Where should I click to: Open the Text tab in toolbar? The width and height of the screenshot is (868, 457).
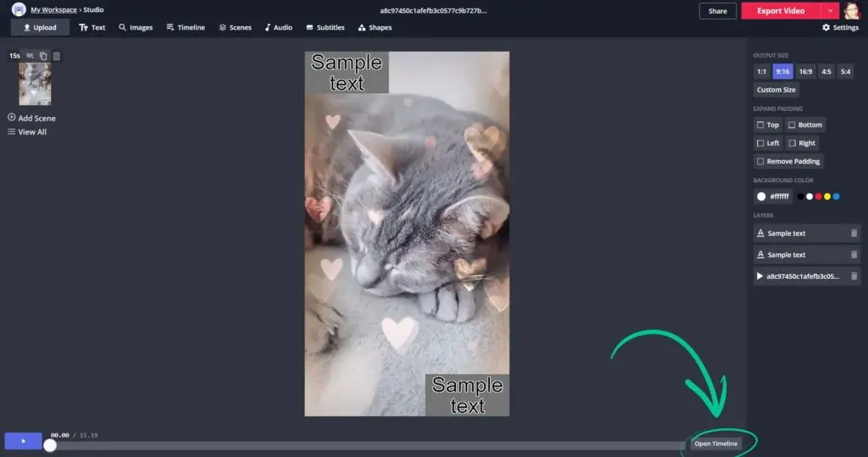(x=92, y=27)
